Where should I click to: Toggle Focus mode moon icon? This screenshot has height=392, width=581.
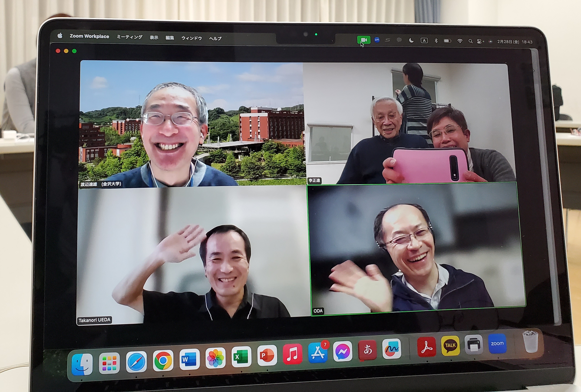click(x=411, y=40)
